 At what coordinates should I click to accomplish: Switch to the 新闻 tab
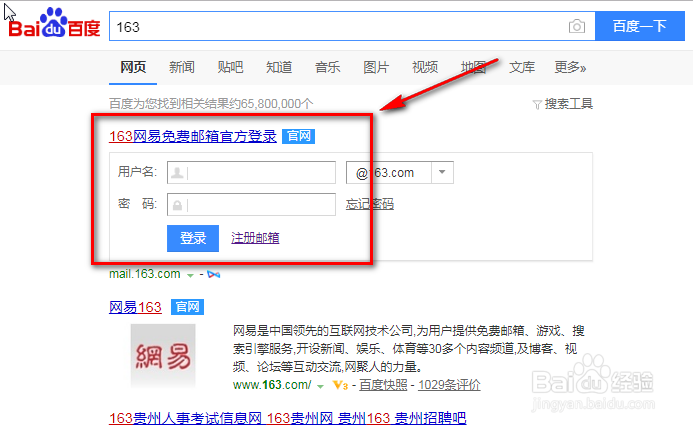(182, 67)
